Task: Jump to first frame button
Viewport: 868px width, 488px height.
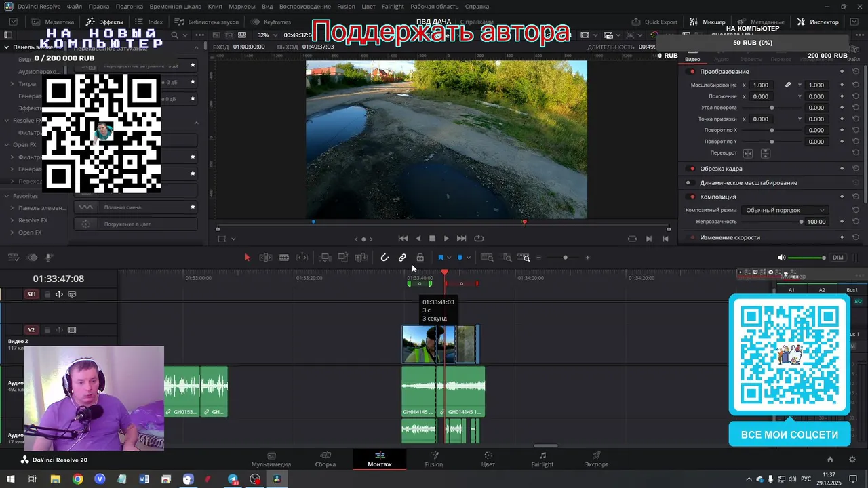Action: coord(403,239)
